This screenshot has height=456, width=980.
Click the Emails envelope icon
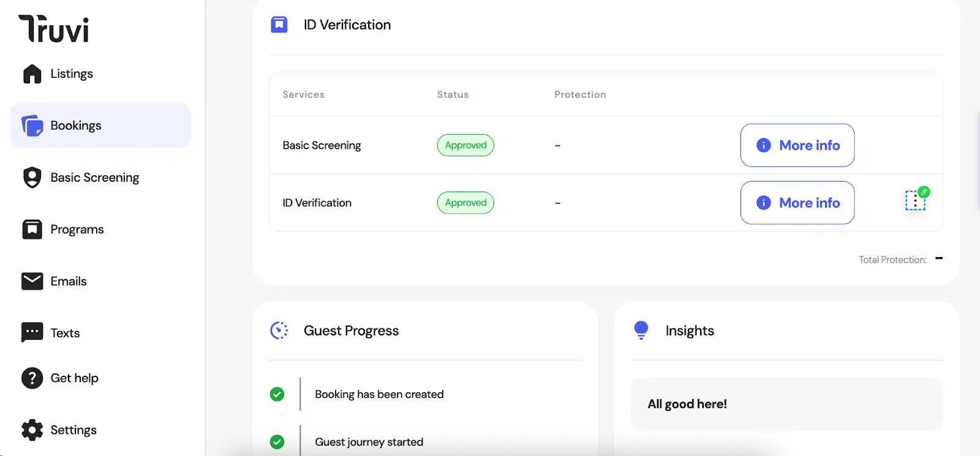coord(32,281)
